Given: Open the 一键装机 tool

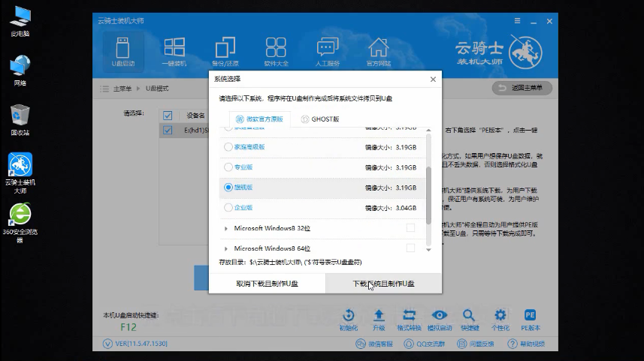Looking at the screenshot, I should click(174, 52).
